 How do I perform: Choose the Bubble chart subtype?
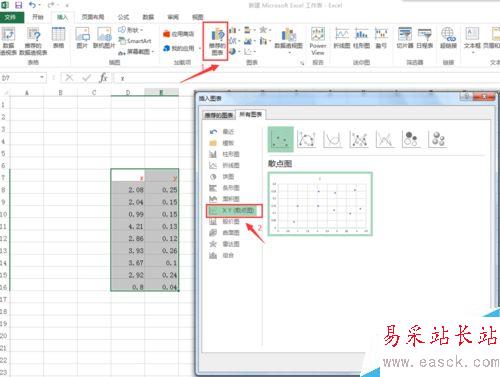click(411, 139)
